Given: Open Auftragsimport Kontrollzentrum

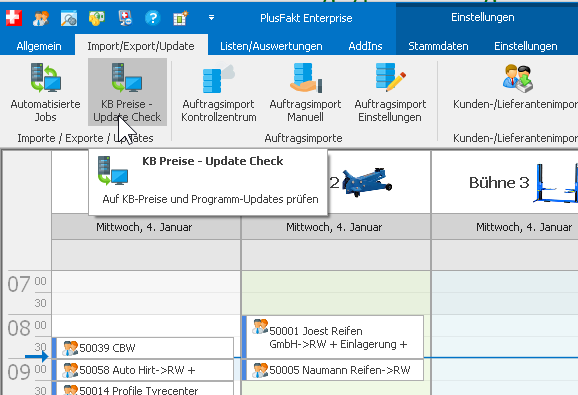Looking at the screenshot, I should [219, 92].
